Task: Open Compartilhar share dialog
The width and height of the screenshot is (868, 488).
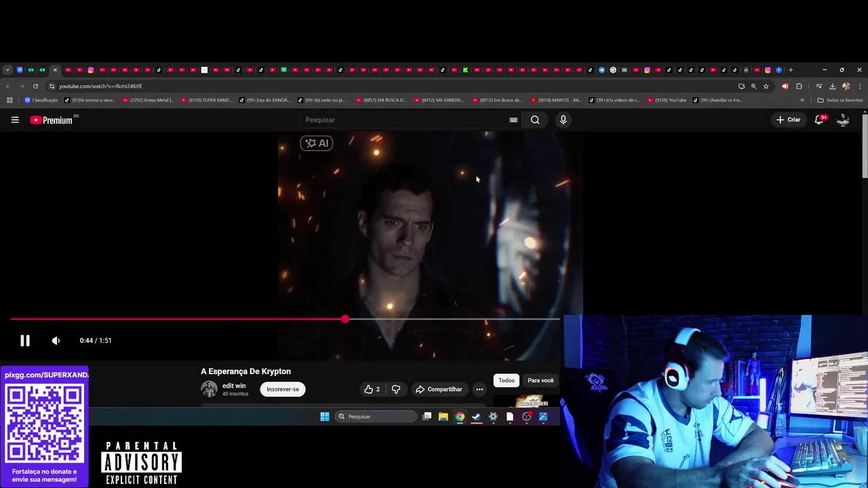Action: click(439, 389)
